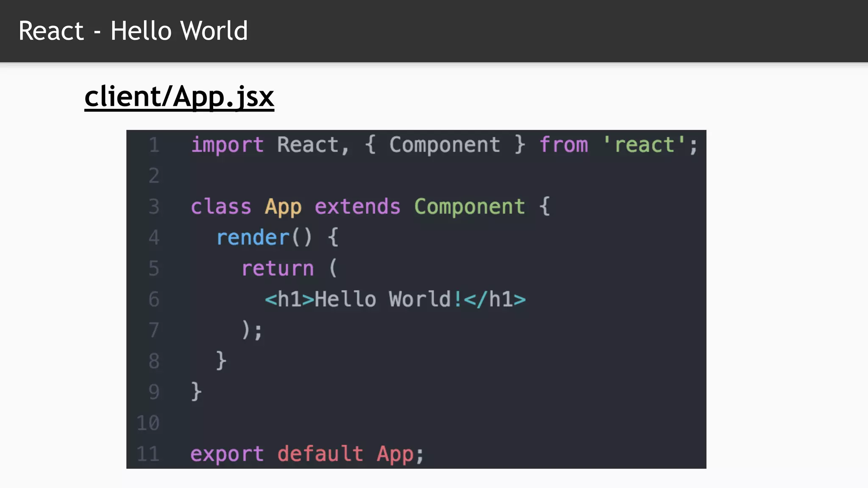Click the 'react' string on line 1
The image size is (868, 488).
(x=644, y=145)
